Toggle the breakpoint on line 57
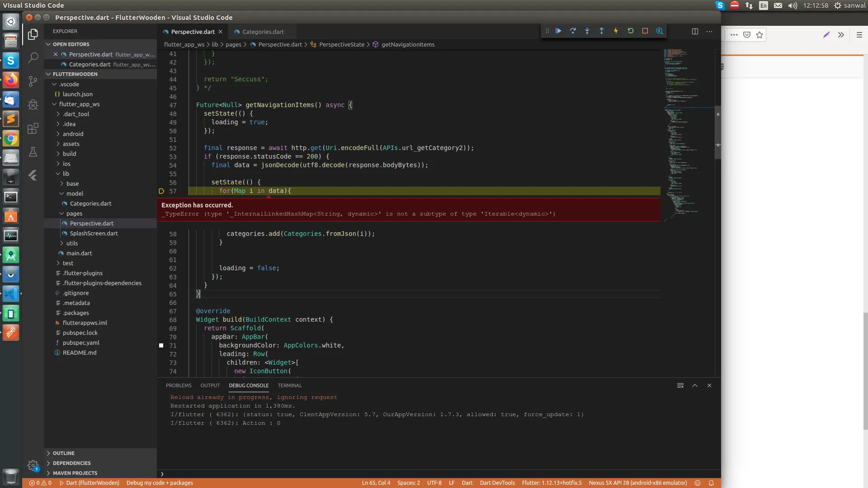Screen dimensions: 868x488 (x=161, y=191)
